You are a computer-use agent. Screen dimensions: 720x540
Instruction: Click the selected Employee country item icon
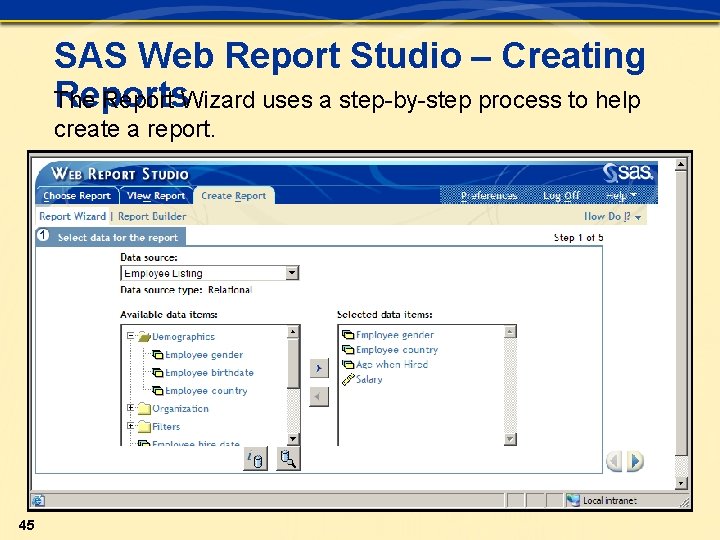348,350
